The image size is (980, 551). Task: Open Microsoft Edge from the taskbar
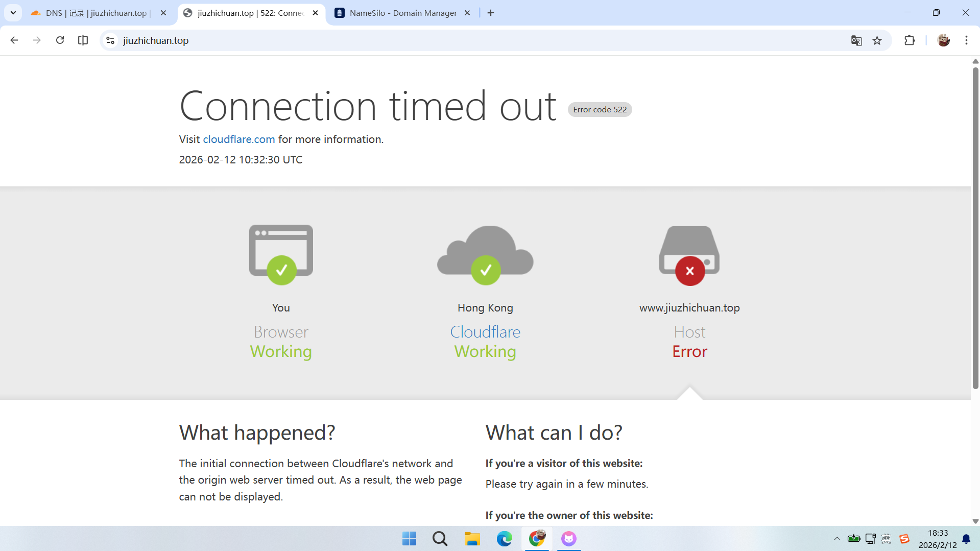point(504,539)
